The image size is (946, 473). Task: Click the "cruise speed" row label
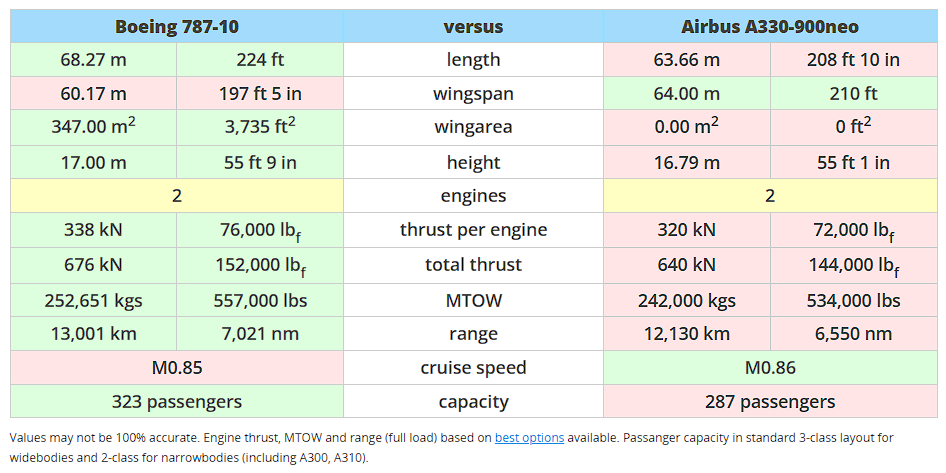[x=473, y=367]
